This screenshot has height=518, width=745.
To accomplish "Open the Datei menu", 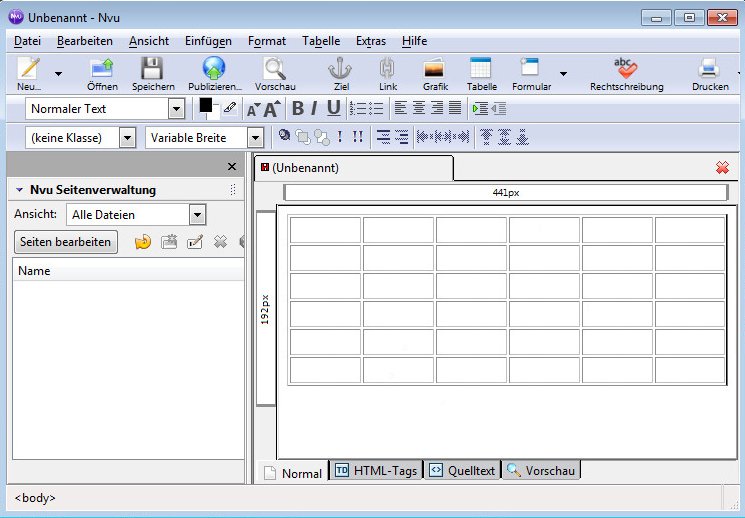I will coord(28,41).
